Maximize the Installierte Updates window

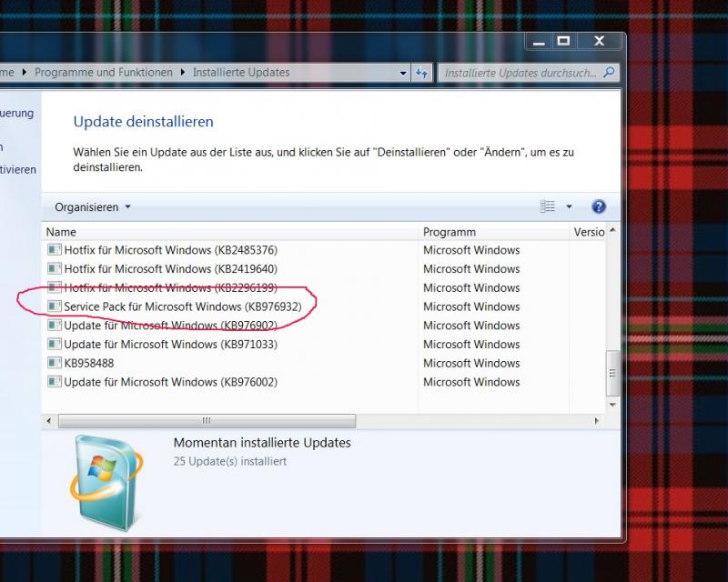point(563,42)
